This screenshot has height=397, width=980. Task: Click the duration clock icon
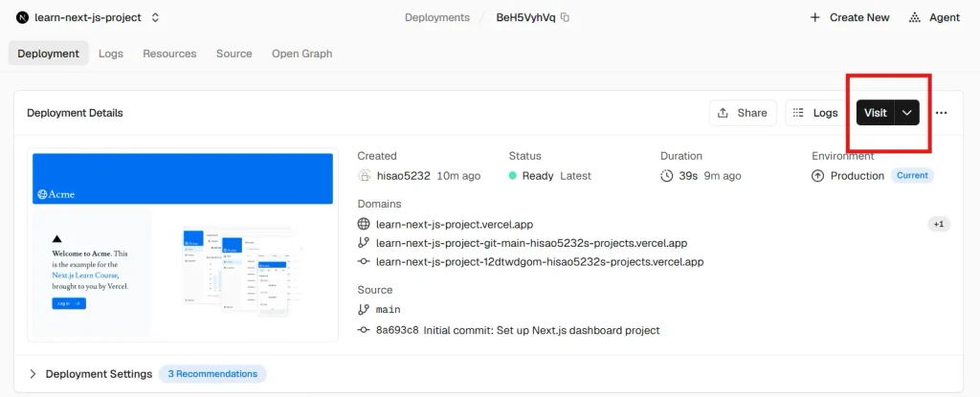(666, 176)
